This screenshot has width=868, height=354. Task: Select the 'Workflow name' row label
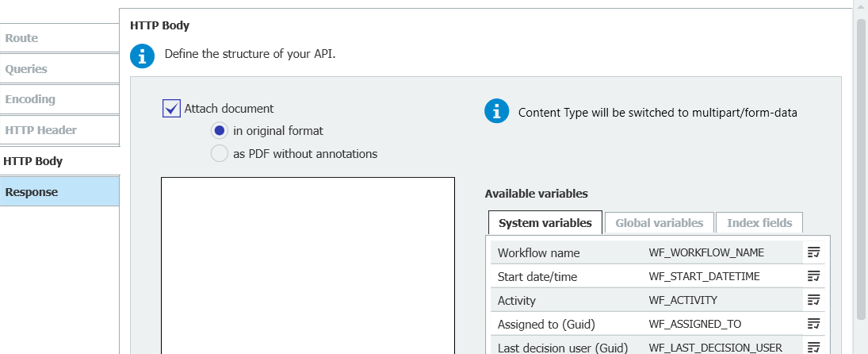[x=538, y=253]
